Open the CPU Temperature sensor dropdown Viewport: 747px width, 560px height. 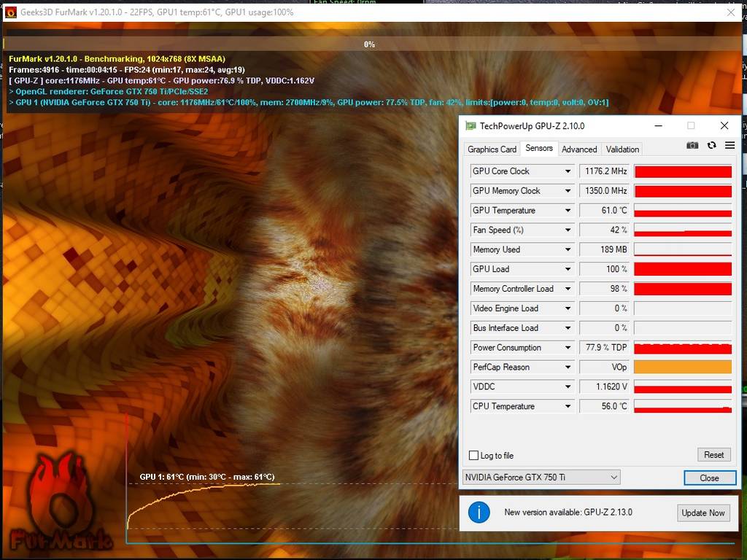click(568, 406)
